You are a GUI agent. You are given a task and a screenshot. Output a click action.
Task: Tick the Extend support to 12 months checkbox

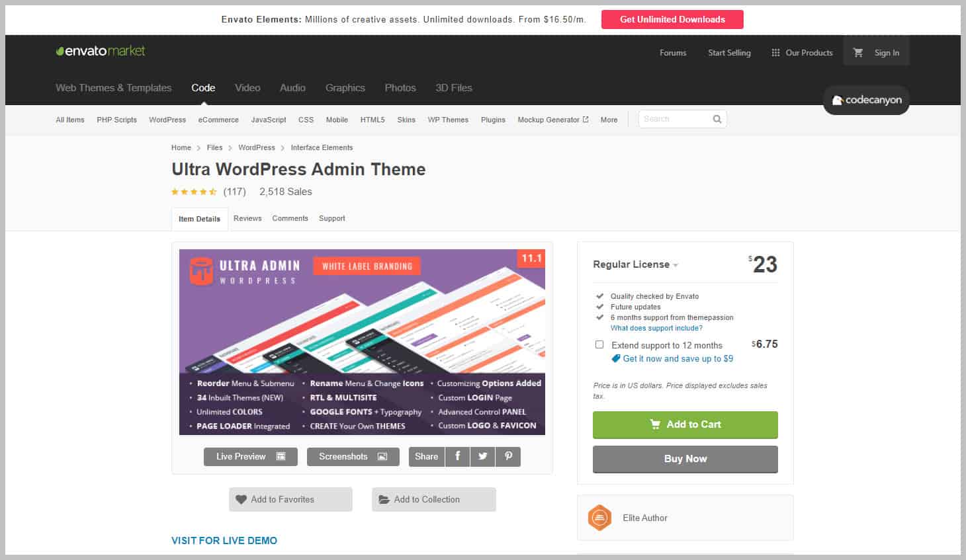(599, 344)
